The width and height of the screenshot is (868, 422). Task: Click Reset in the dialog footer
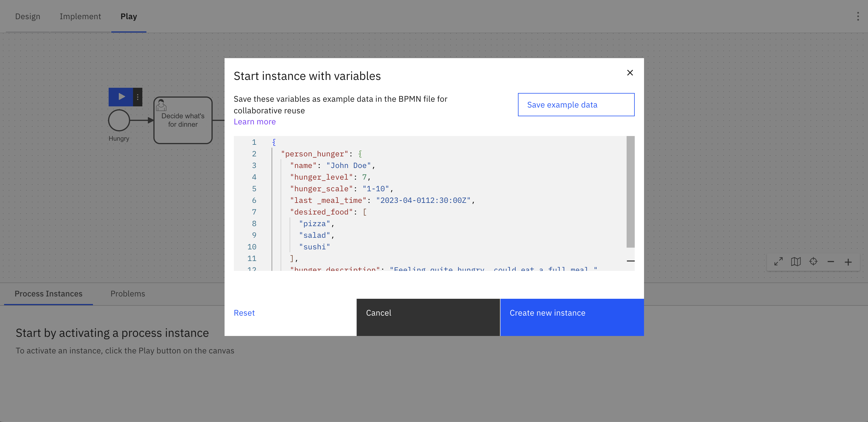click(244, 313)
